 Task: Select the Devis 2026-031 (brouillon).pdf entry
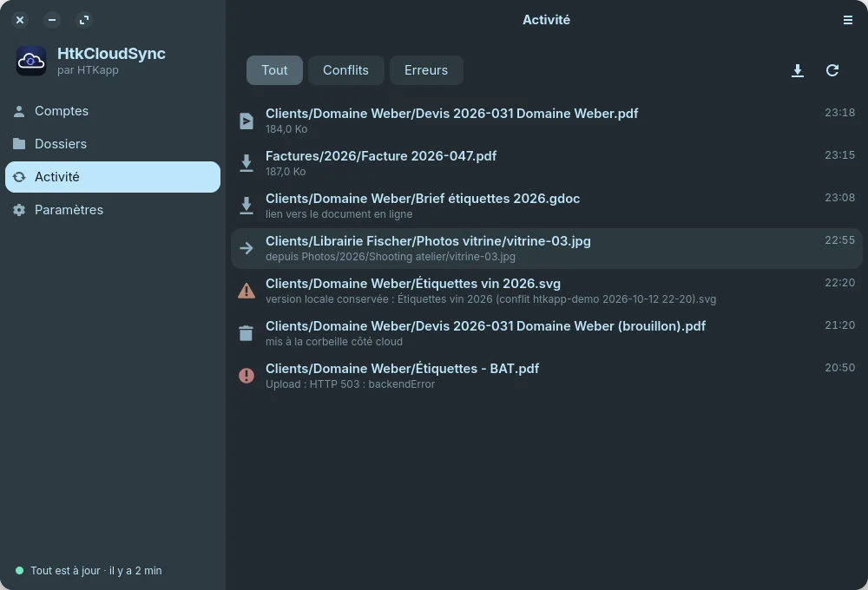coord(547,333)
